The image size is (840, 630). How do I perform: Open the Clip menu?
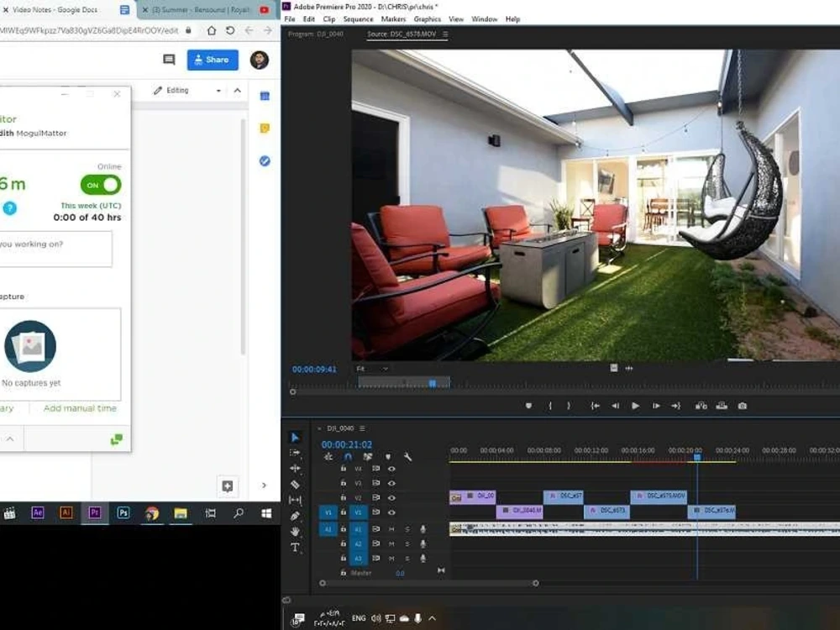click(329, 18)
